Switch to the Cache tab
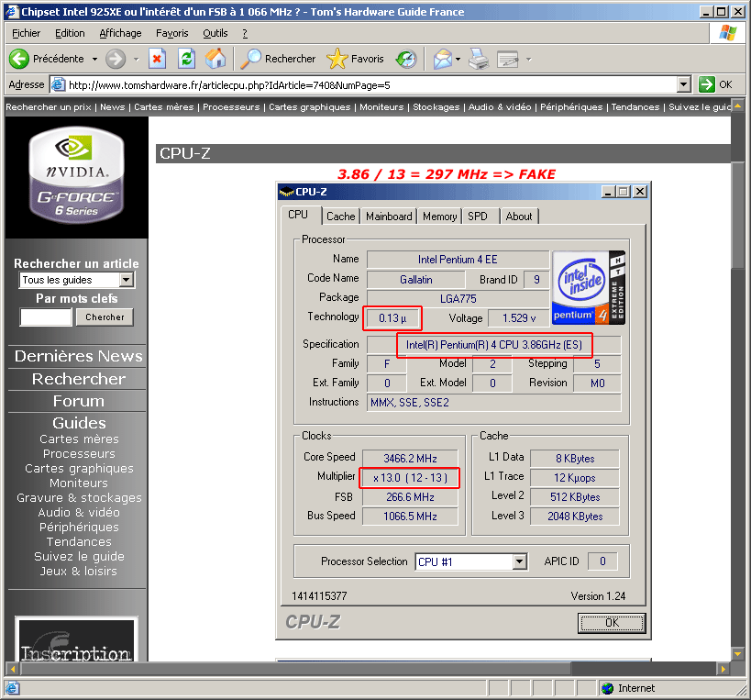Image resolution: width=751 pixels, height=700 pixels. point(340,217)
